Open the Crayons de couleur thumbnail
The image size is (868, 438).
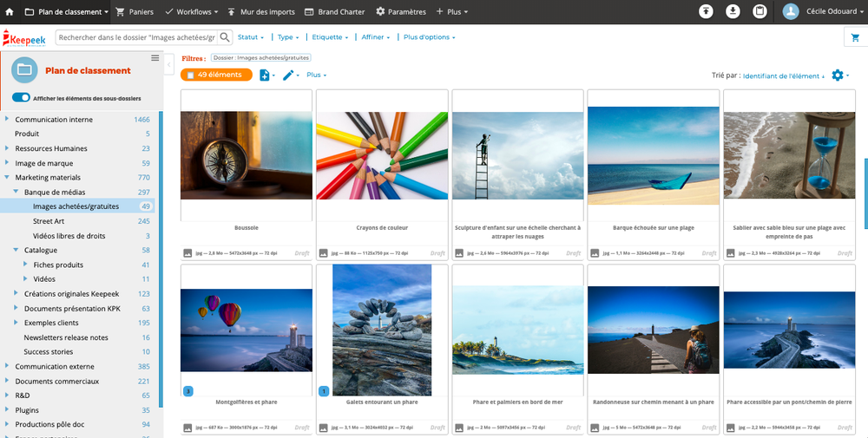point(382,156)
